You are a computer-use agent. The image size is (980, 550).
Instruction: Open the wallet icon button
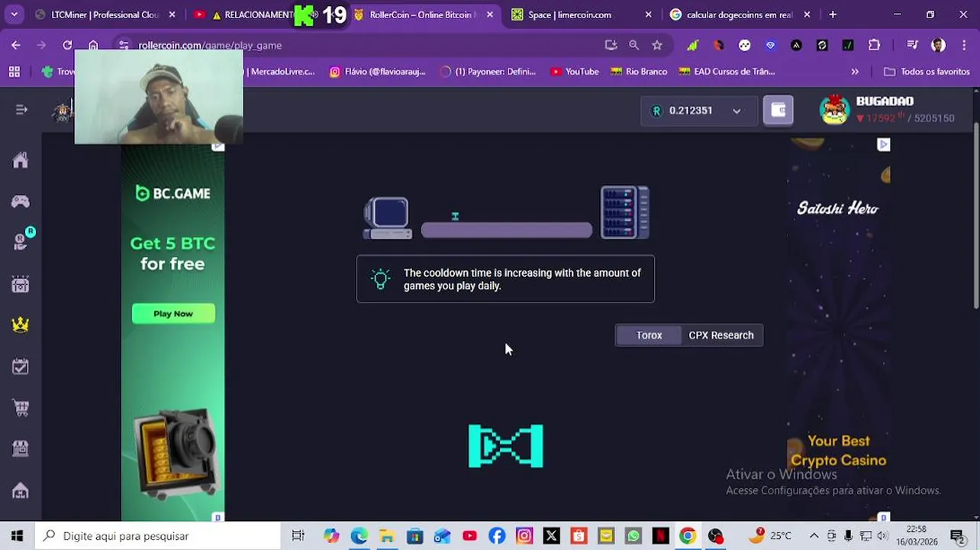778,111
